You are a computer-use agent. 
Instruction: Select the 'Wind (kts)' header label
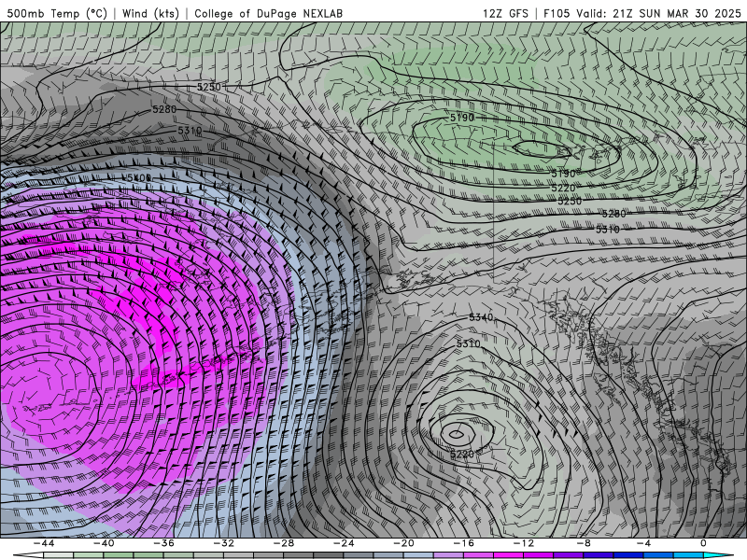pos(150,13)
